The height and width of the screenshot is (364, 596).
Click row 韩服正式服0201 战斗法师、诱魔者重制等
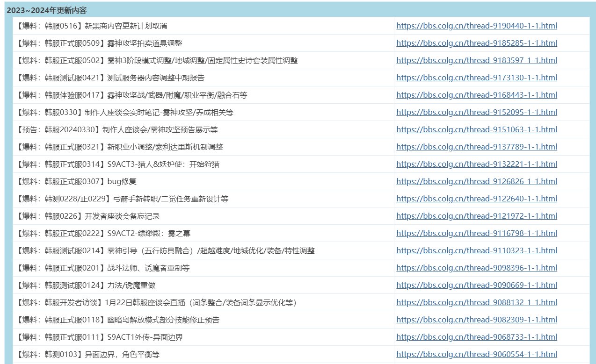point(301,268)
